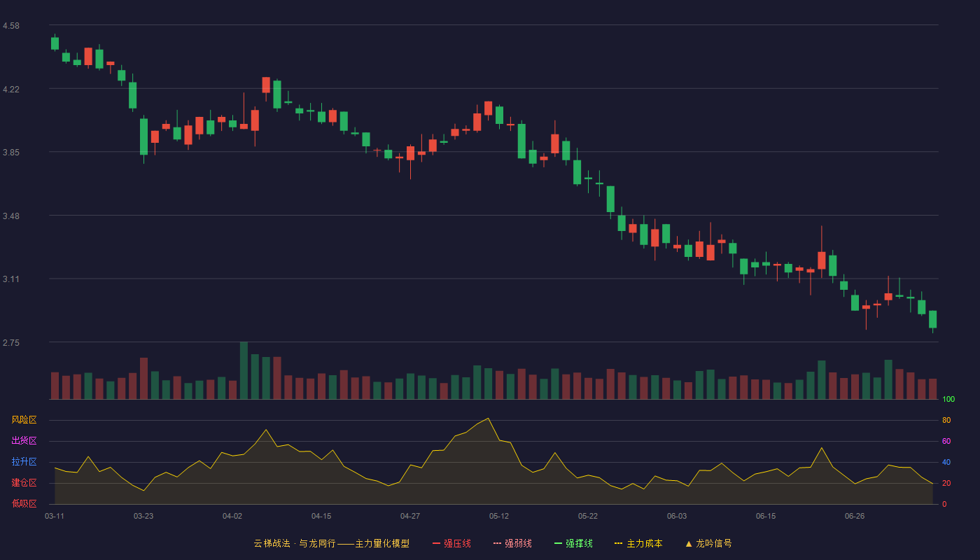The height and width of the screenshot is (560, 980).
Task: Click the 3.11 price axis label
Action: tap(11, 279)
